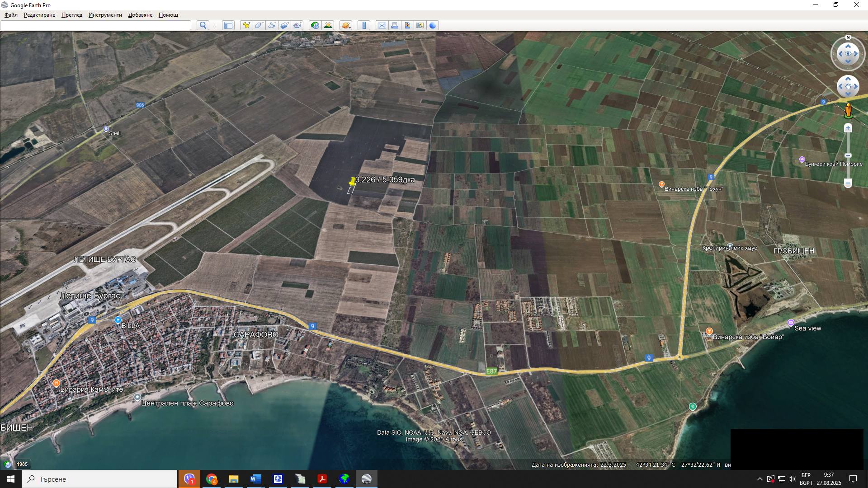This screenshot has height=488, width=868.
Task: Open the Помощ menu
Action: pyautogui.click(x=168, y=15)
